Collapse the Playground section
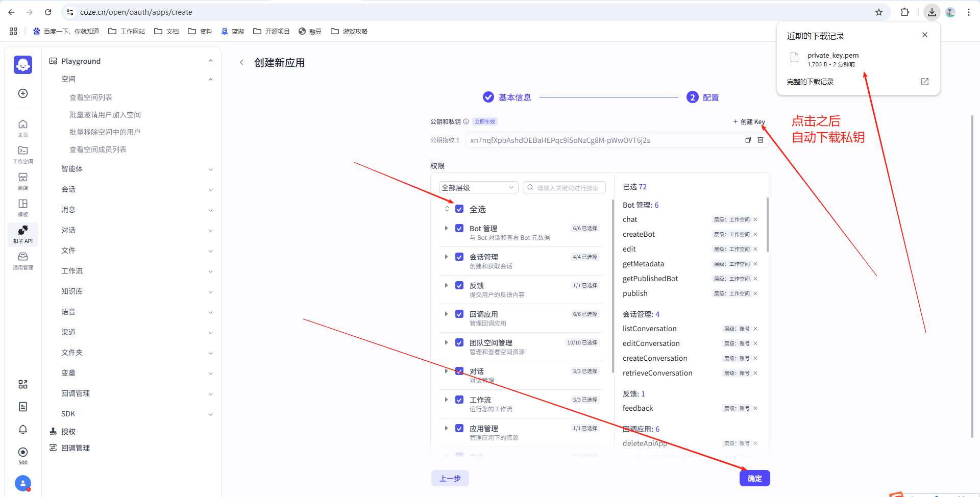Viewport: 980px width, 497px height. point(210,61)
